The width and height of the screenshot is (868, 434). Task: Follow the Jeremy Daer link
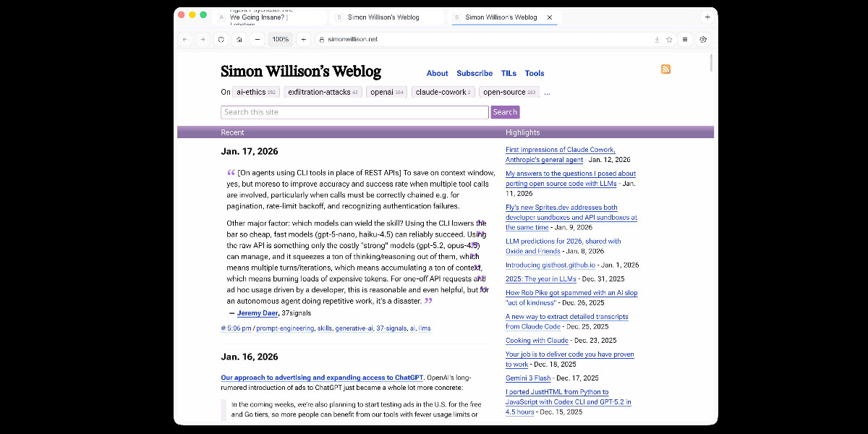[258, 312]
